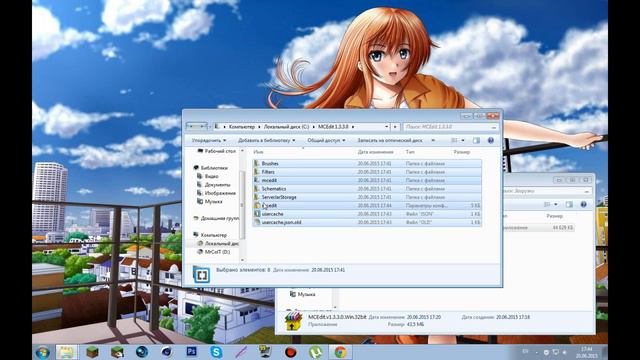Click the volume icon in system tray
The width and height of the screenshot is (640, 360).
[565, 352]
